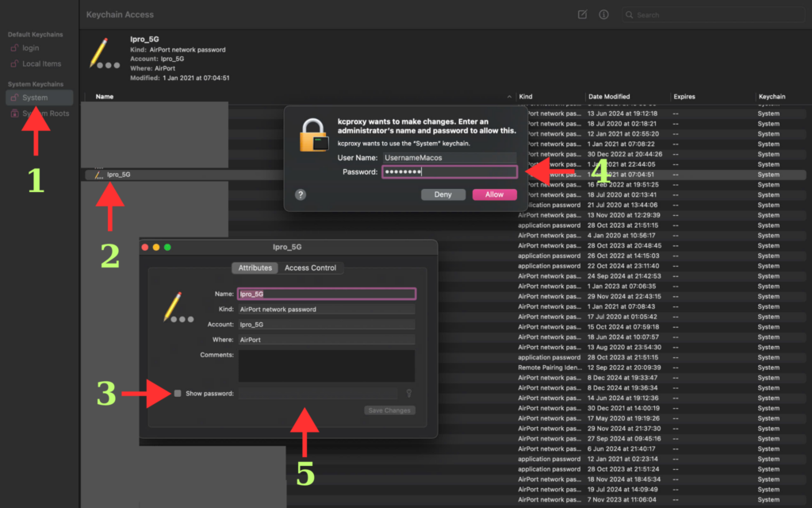Click the lock icon beside Local Items

tap(14, 63)
